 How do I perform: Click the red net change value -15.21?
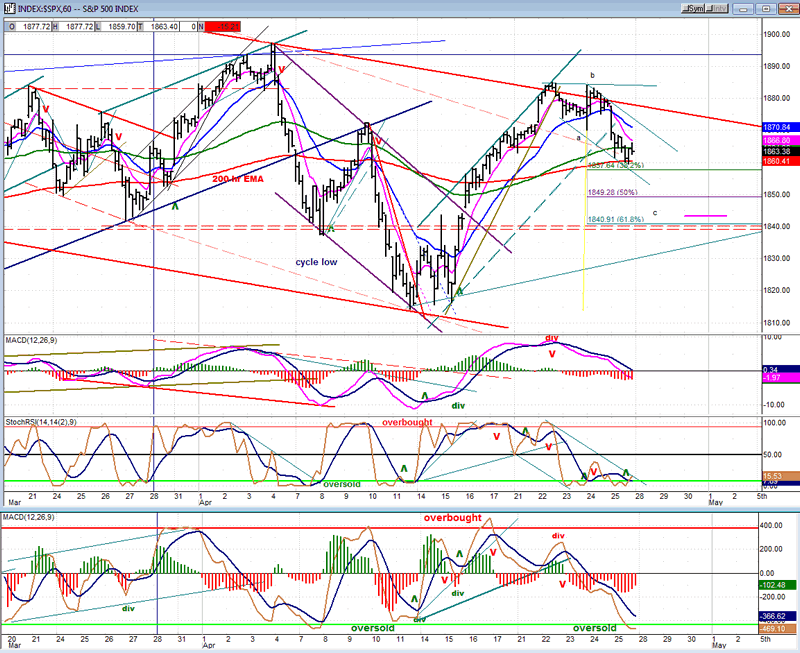coord(223,27)
